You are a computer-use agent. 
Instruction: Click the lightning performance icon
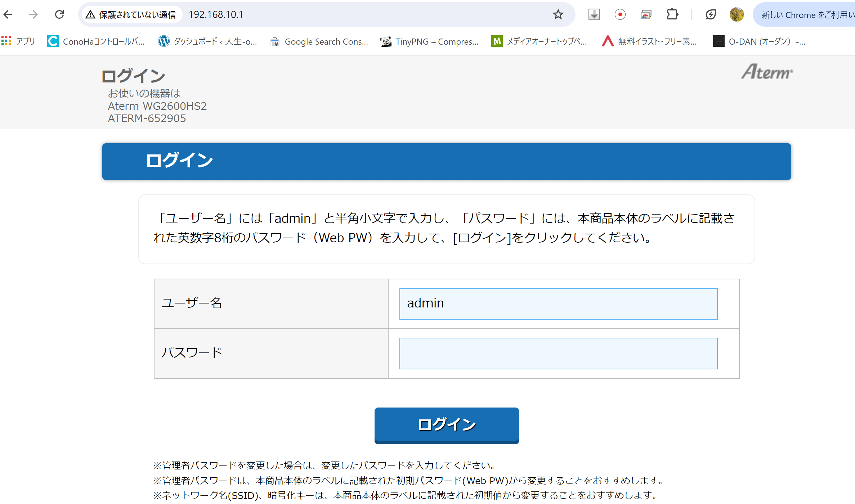tap(711, 14)
